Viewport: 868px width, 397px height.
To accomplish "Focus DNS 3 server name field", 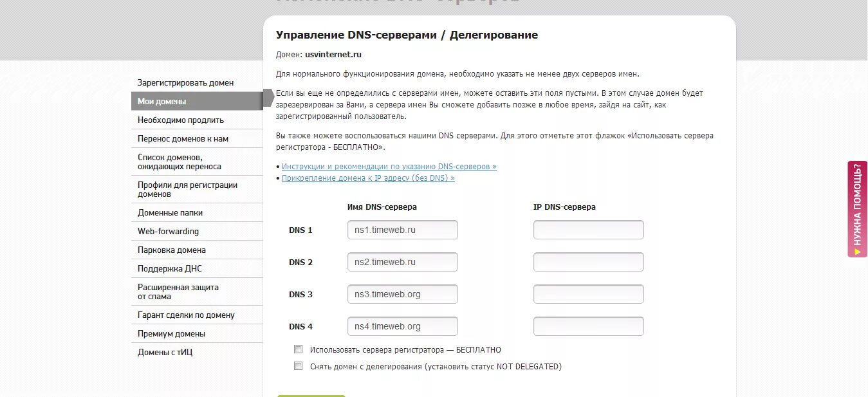I will (x=403, y=294).
